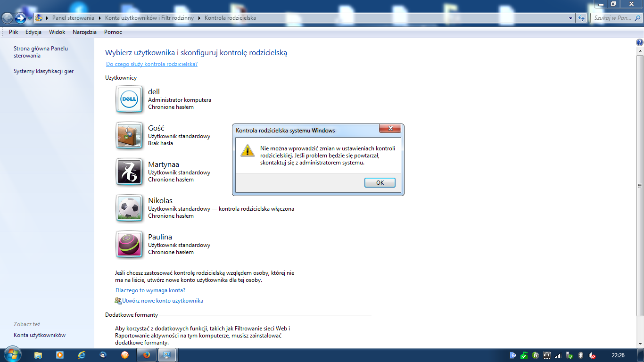
Task: Expand the arrow after Panel sterowania breadcrumb
Action: (x=99, y=18)
